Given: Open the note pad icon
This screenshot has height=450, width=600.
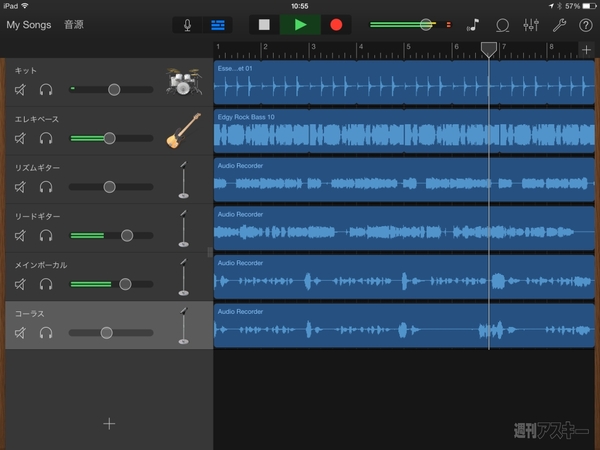Looking at the screenshot, I should (473, 24).
